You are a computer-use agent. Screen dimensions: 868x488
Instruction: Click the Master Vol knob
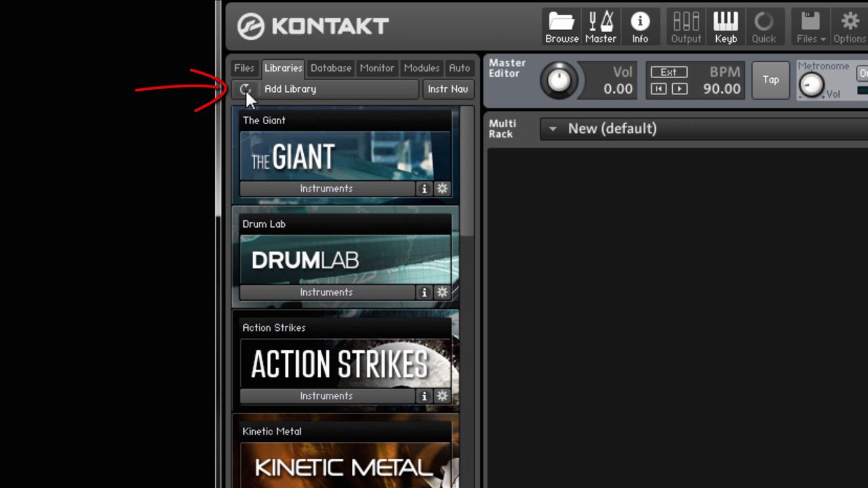pos(559,80)
